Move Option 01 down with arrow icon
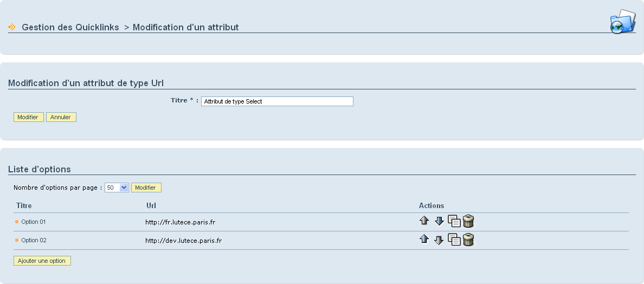This screenshot has width=644, height=284. pyautogui.click(x=439, y=221)
